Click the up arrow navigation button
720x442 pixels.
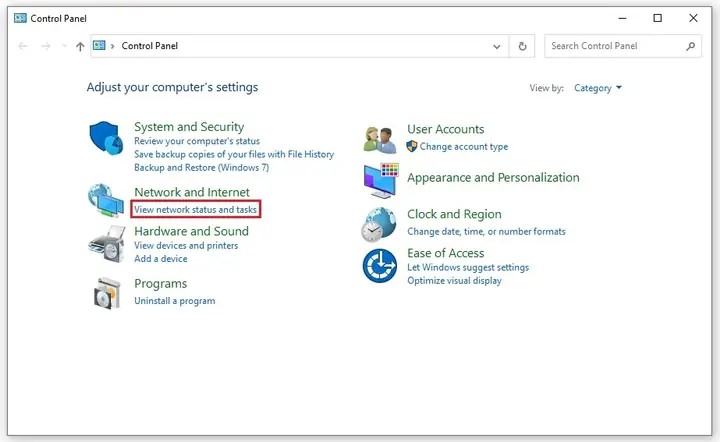[80, 46]
